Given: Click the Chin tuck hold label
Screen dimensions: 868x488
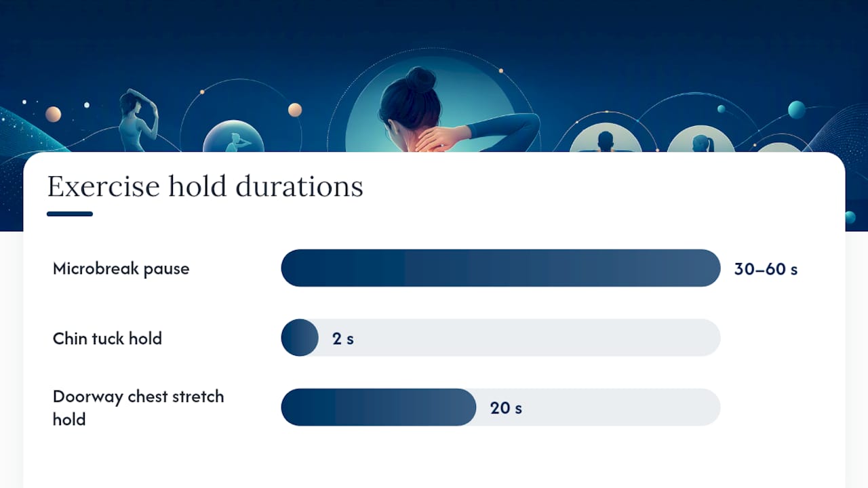Looking at the screenshot, I should click(x=107, y=338).
